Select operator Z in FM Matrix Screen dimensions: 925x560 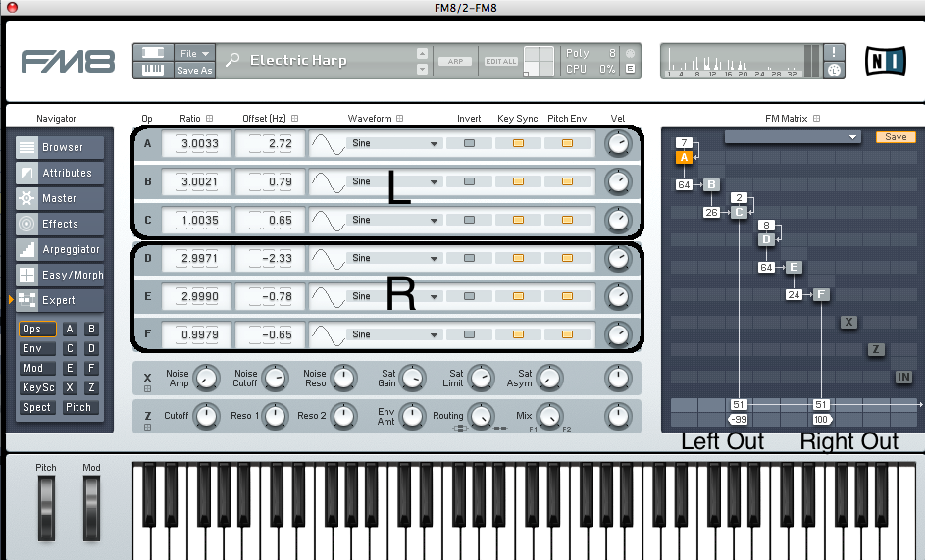pos(876,349)
